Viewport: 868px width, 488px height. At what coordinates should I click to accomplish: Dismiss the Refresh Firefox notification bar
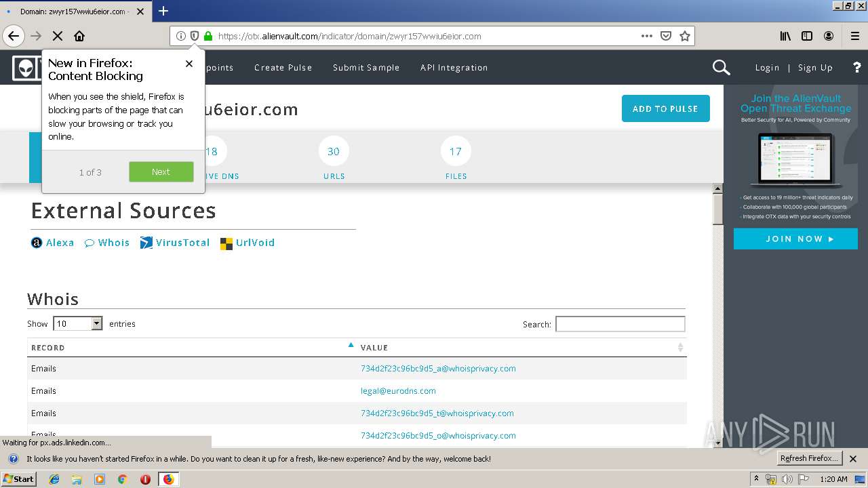(854, 459)
